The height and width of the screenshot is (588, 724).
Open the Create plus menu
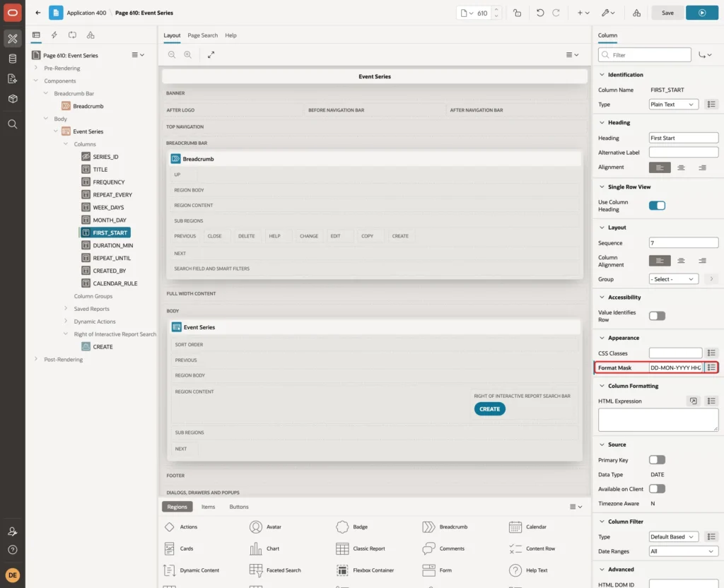583,13
